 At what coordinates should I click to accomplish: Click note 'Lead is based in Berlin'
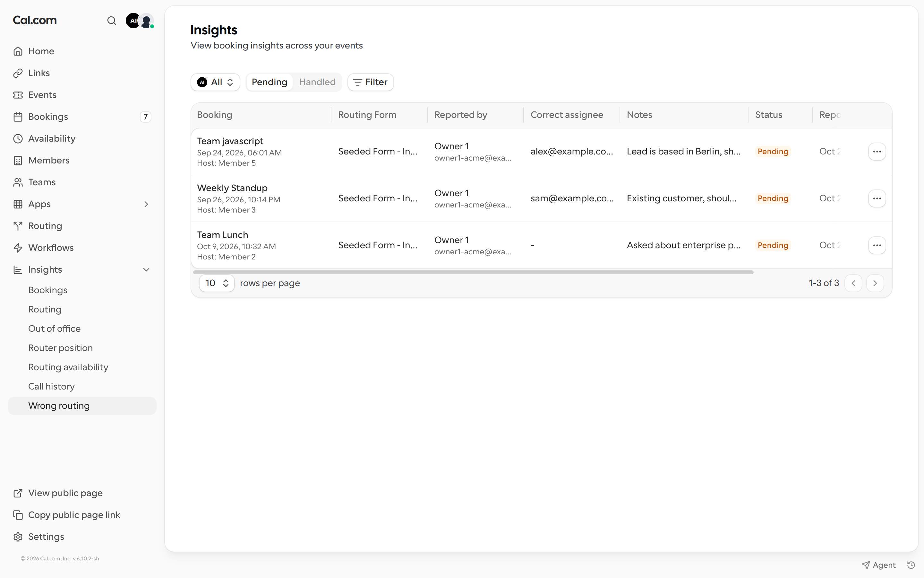click(x=683, y=151)
